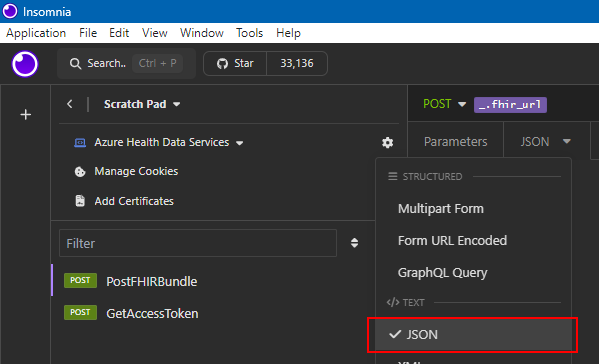Click the Filter input field

[198, 243]
